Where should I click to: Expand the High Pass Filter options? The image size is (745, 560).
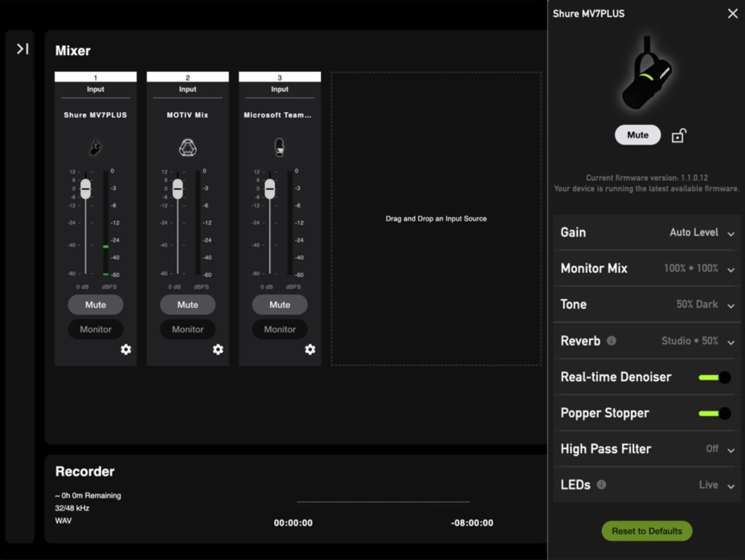(x=730, y=450)
